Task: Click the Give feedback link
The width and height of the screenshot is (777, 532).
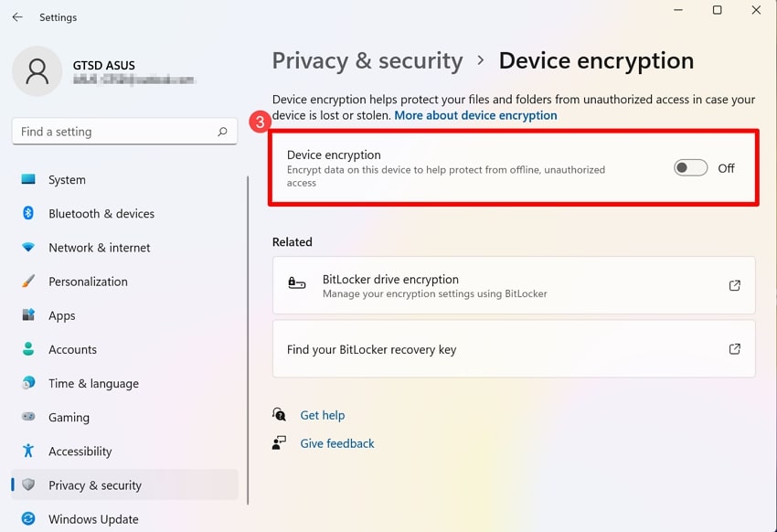Action: [336, 443]
